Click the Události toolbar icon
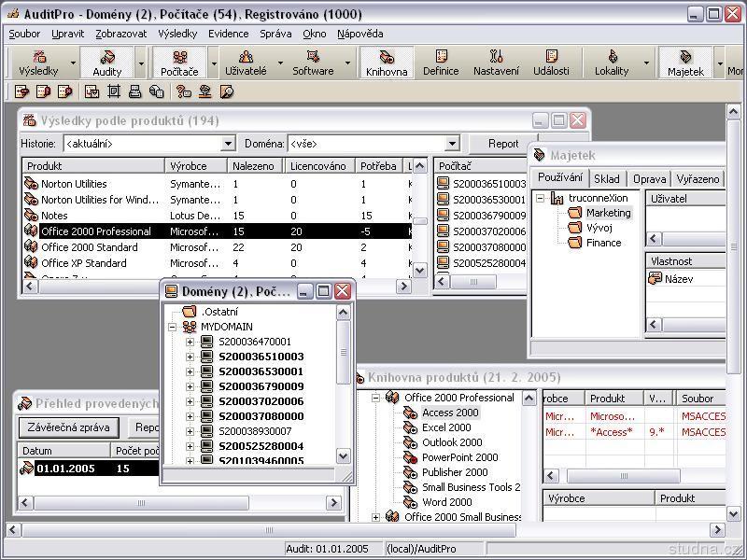Screen dimensions: 747x560 551,63
